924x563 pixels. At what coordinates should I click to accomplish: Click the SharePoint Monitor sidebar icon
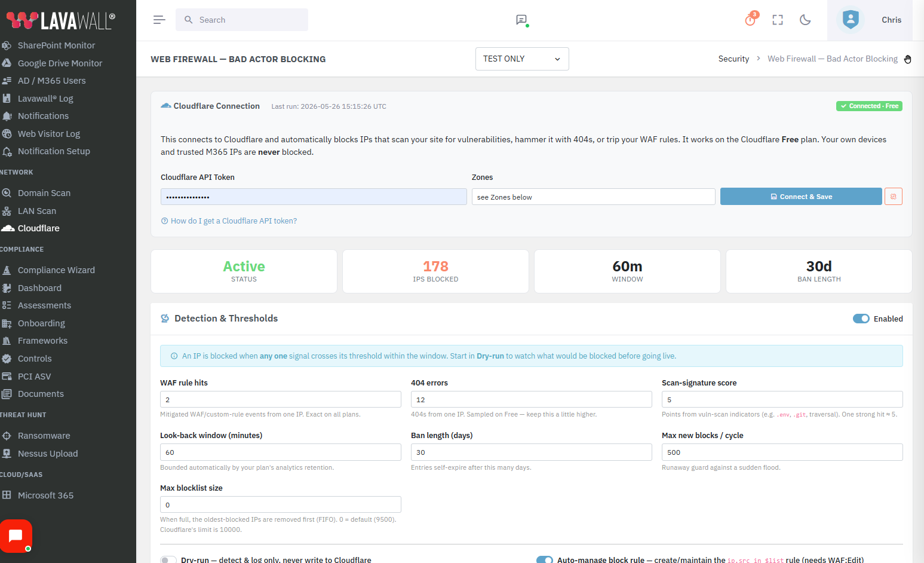7,45
